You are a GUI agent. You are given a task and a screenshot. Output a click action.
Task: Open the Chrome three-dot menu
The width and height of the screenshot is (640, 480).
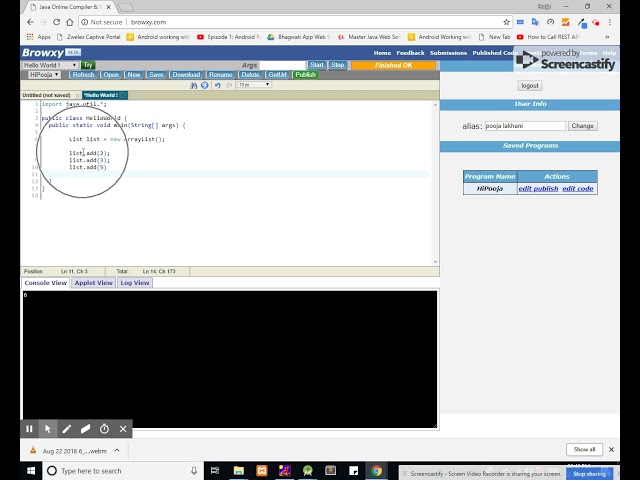click(x=610, y=22)
